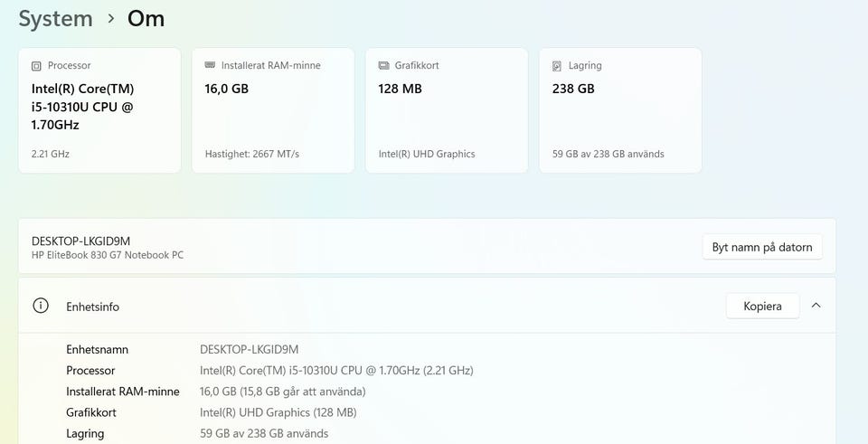This screenshot has width=868, height=444.
Task: Click the 128 MB card value
Action: coord(401,89)
